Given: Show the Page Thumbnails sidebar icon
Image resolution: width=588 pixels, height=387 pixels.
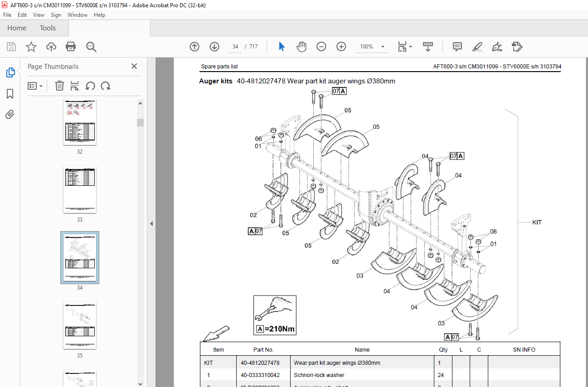Looking at the screenshot, I should 10,72.
